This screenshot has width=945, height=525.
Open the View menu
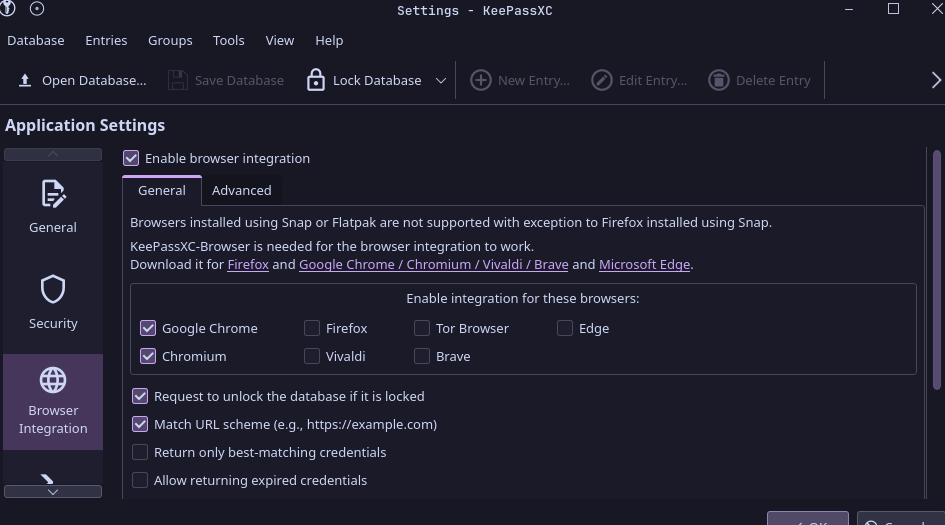[280, 40]
